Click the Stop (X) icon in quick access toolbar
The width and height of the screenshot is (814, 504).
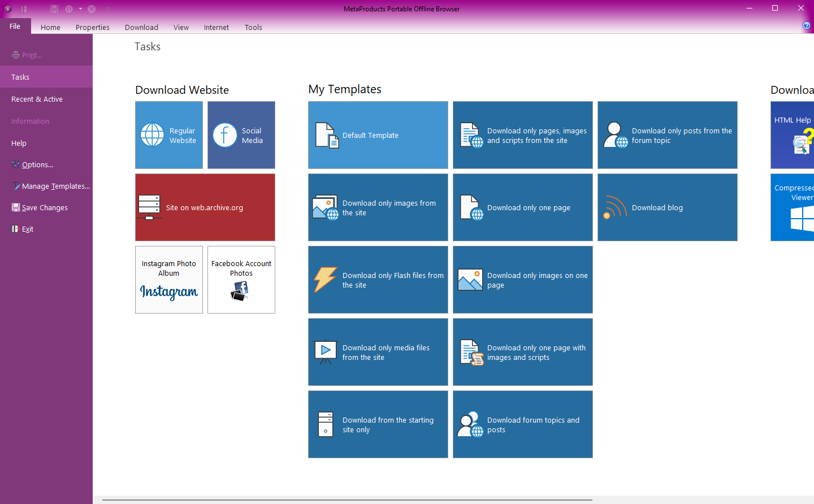(92, 9)
